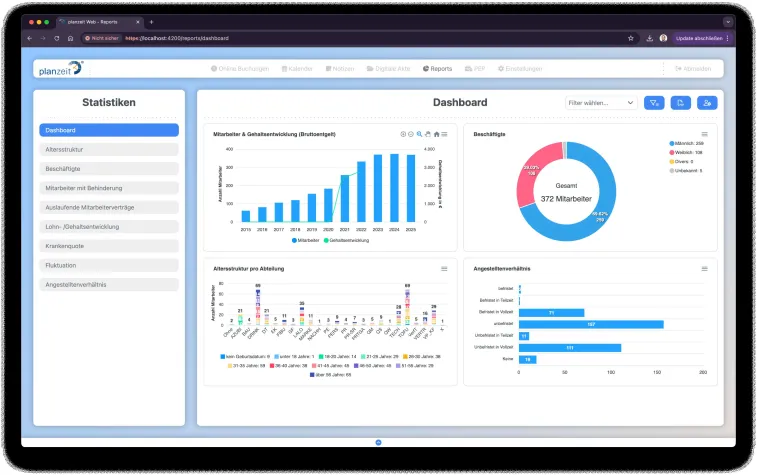Open the Angestelltenverhältnis chart menu

click(704, 269)
